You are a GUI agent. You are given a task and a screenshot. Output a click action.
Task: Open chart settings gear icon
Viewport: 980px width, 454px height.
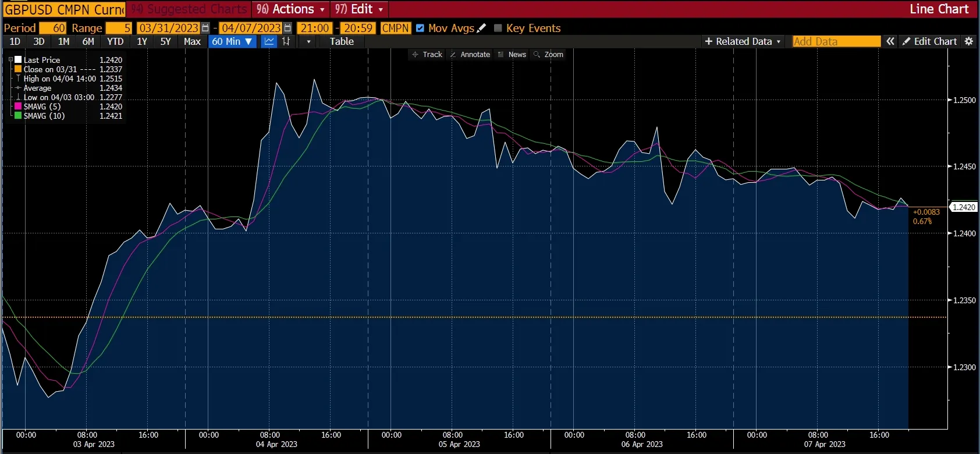(969, 41)
